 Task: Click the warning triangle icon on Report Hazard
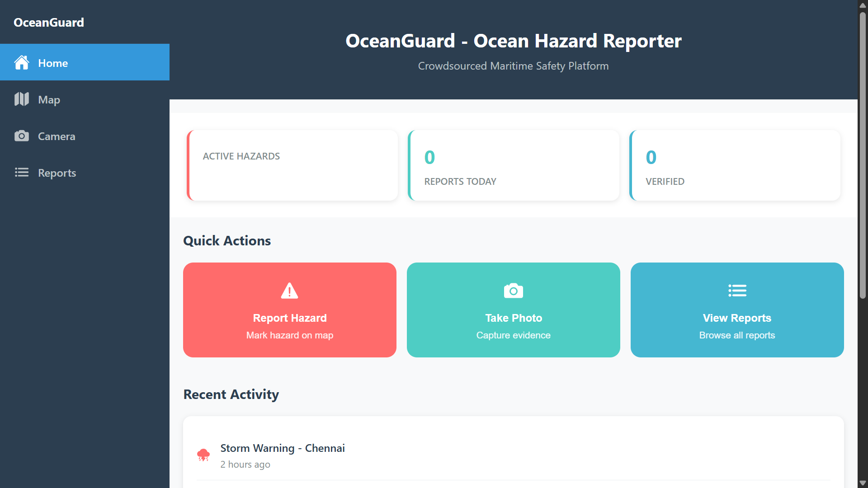click(289, 291)
